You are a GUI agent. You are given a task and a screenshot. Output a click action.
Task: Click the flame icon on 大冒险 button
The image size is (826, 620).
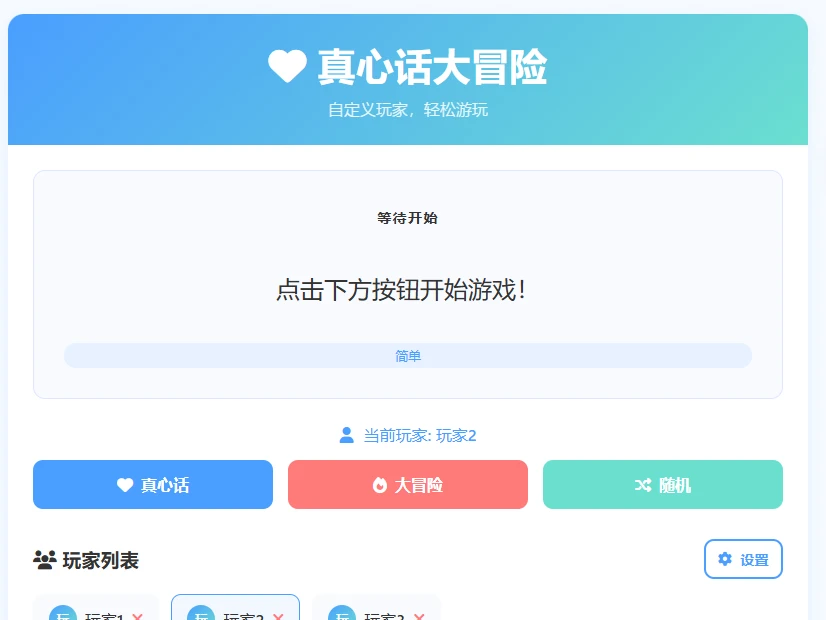pos(380,485)
